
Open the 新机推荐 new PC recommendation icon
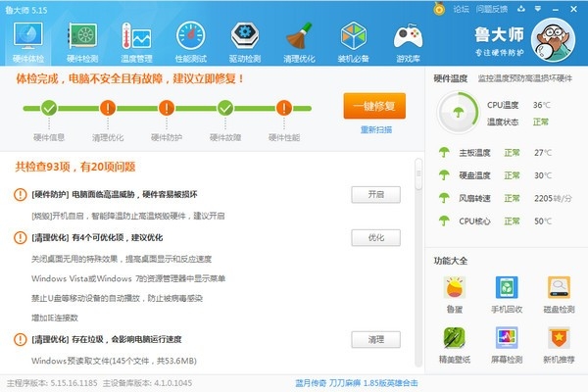(559, 337)
